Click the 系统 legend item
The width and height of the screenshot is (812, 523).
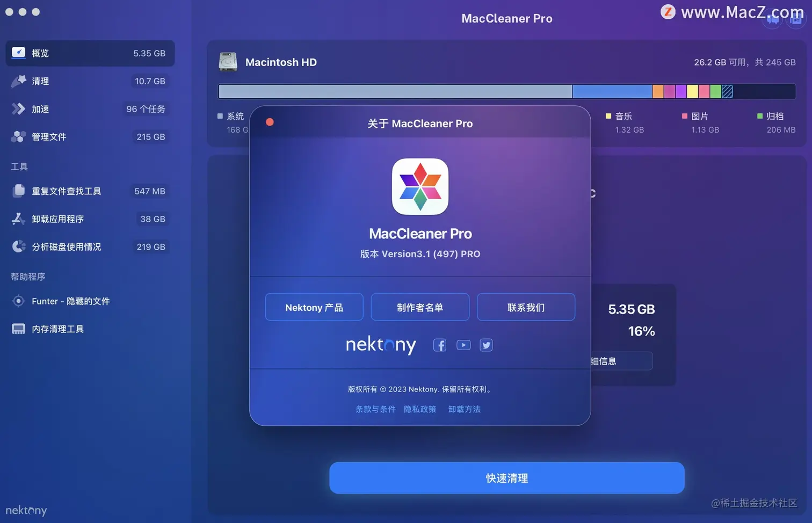click(233, 122)
